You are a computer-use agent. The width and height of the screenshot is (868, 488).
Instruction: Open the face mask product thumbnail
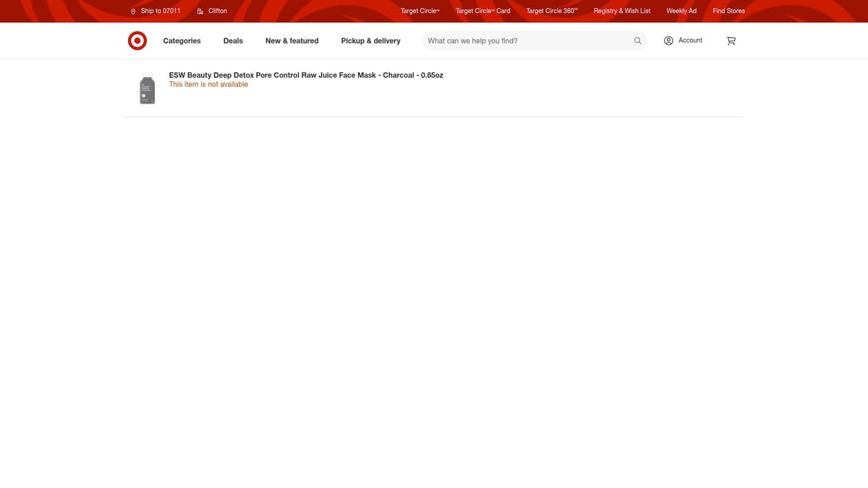(x=147, y=89)
